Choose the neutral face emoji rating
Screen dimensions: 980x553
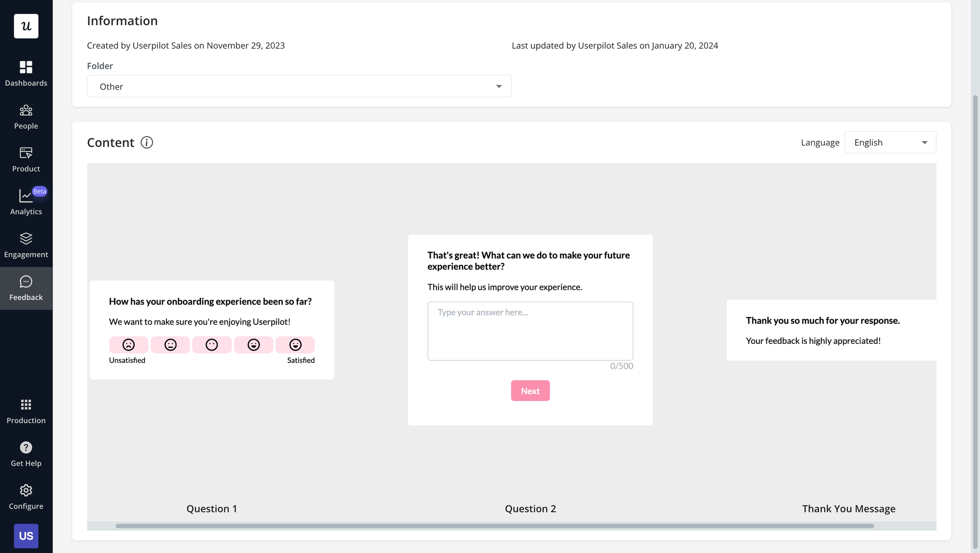212,344
